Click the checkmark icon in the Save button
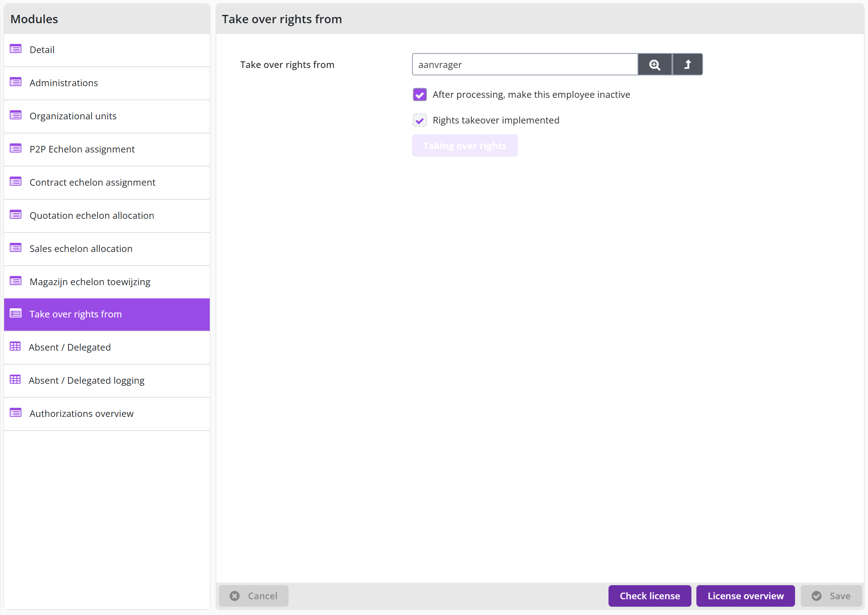This screenshot has height=615, width=868. (x=817, y=596)
